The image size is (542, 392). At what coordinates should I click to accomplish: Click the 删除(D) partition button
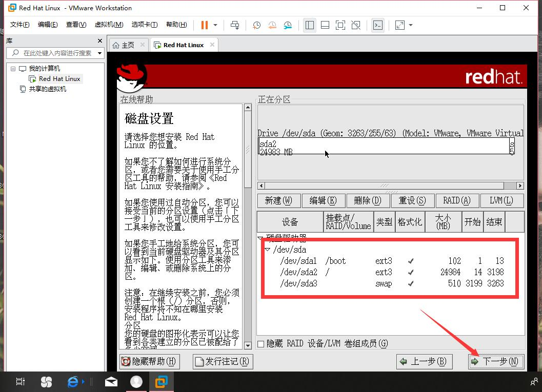368,201
